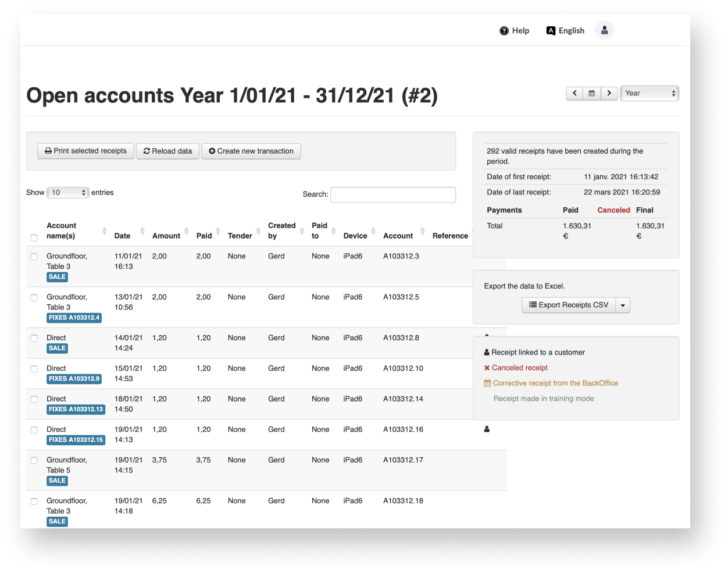Image resolution: width=728 pixels, height=572 pixels.
Task: Sort by Paid to column
Action: tap(324, 230)
